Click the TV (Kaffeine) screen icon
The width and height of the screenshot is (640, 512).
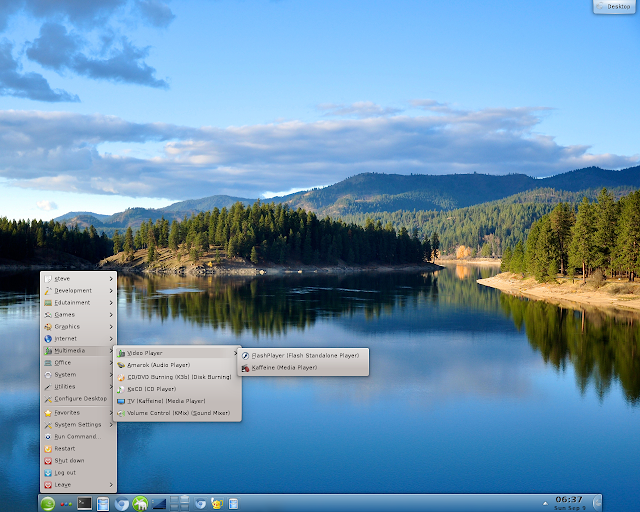coord(121,401)
